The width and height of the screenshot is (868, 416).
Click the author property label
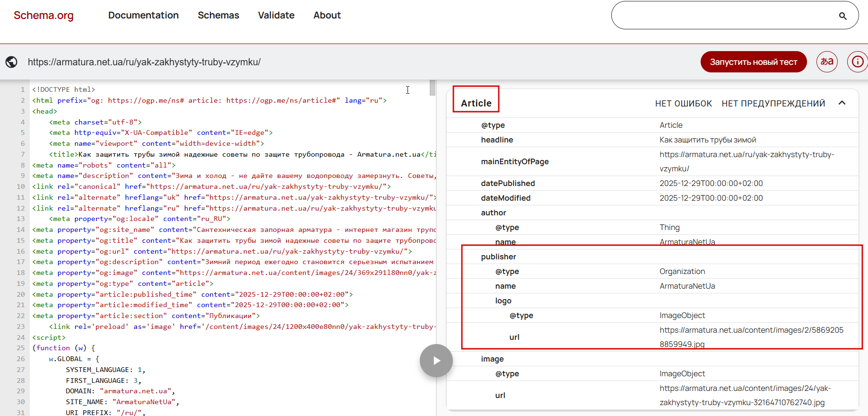pyautogui.click(x=494, y=212)
